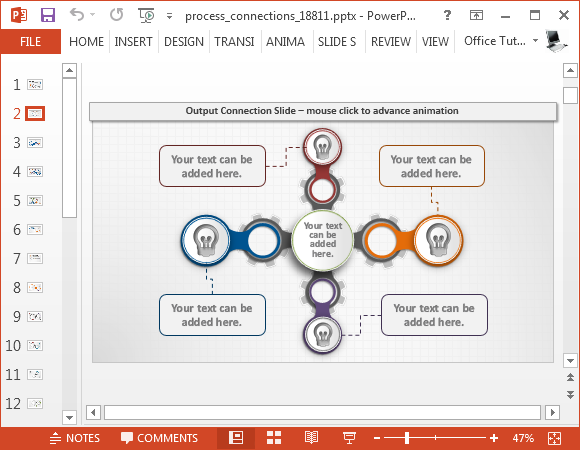Click thumbnail pane scroll down arrow
The image size is (580, 450).
tap(70, 418)
